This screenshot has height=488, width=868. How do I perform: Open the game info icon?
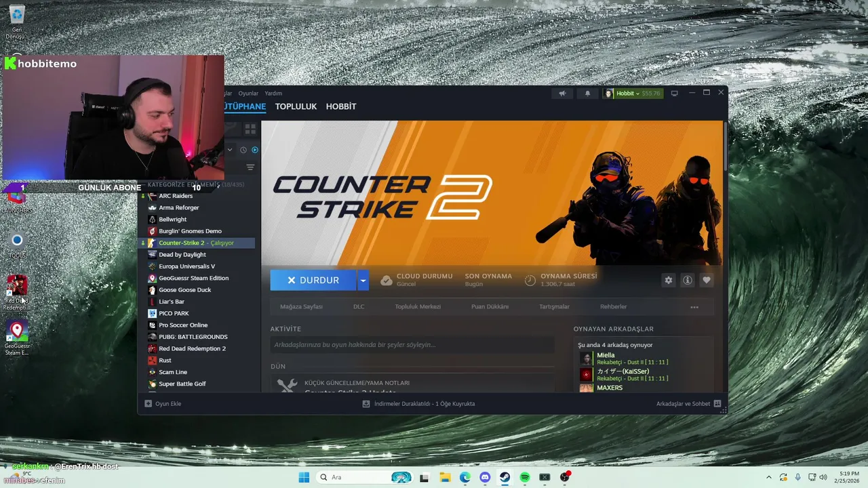(x=688, y=280)
